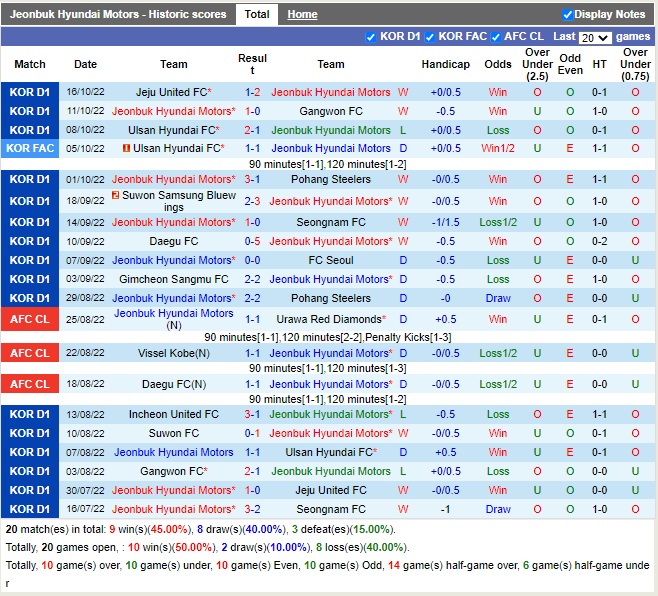658x596 pixels.
Task: Click AFC CL badge for Urawa Red Diamonds match
Action: pyautogui.click(x=29, y=320)
